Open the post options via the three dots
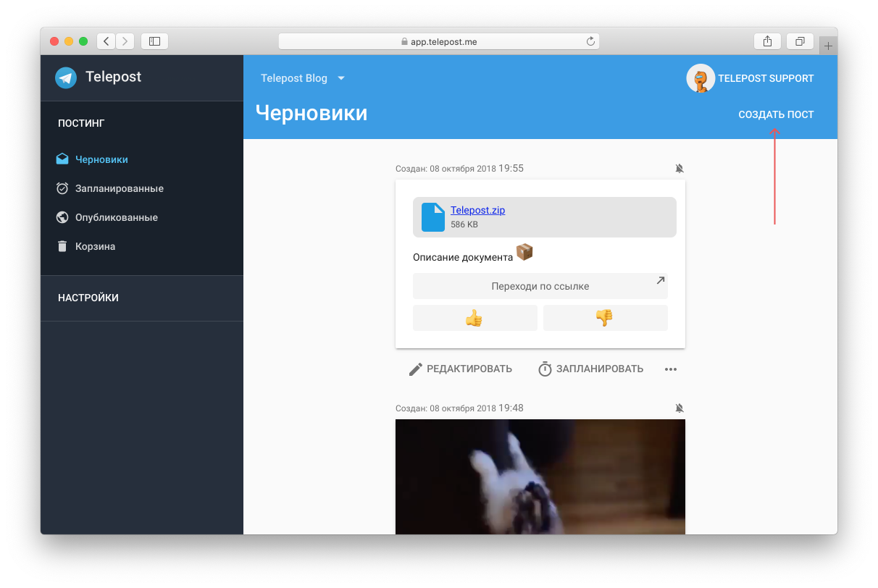The width and height of the screenshot is (878, 588). [x=670, y=369]
